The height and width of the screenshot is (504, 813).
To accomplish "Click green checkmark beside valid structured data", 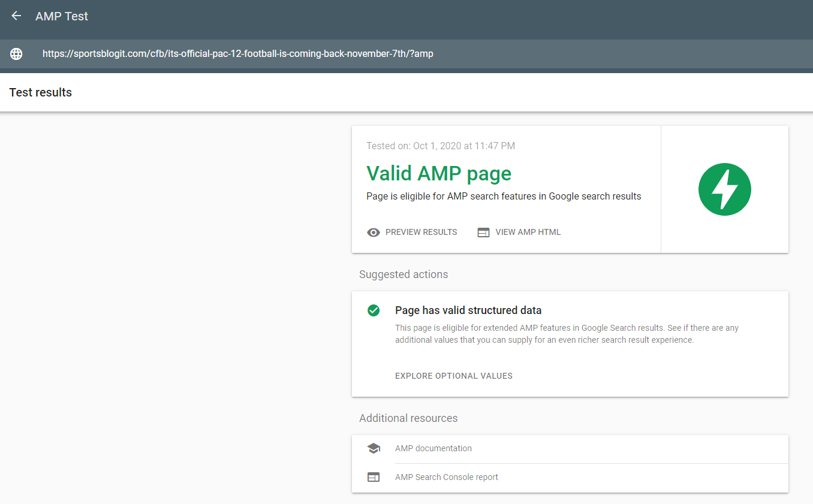I will tap(374, 310).
